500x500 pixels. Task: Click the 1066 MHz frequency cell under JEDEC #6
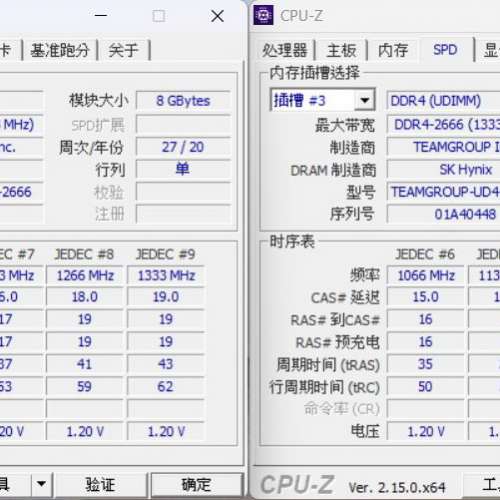[x=426, y=275]
